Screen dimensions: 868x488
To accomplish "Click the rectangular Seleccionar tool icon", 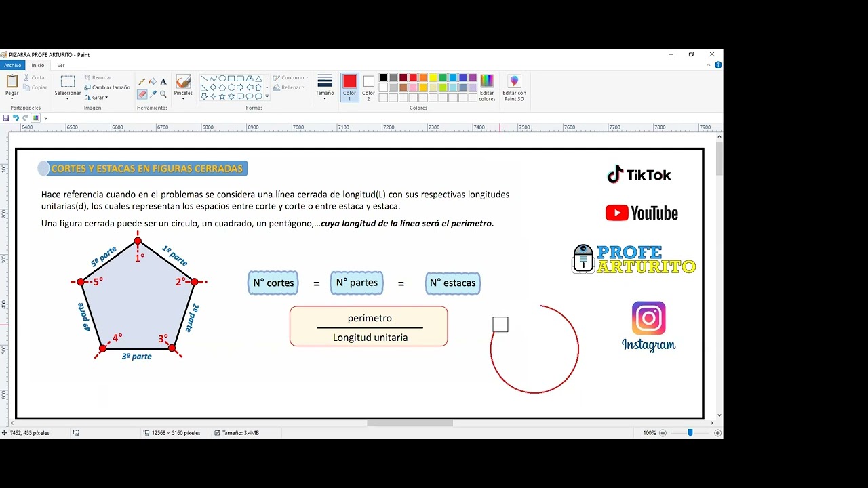I will point(68,81).
